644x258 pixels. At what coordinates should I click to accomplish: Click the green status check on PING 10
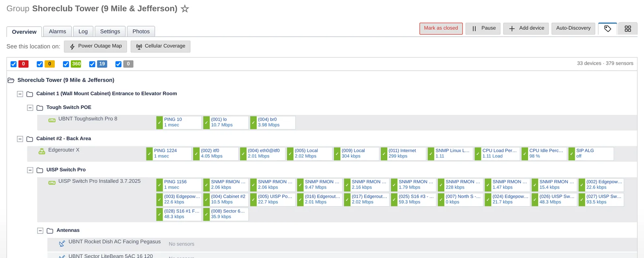tap(159, 123)
